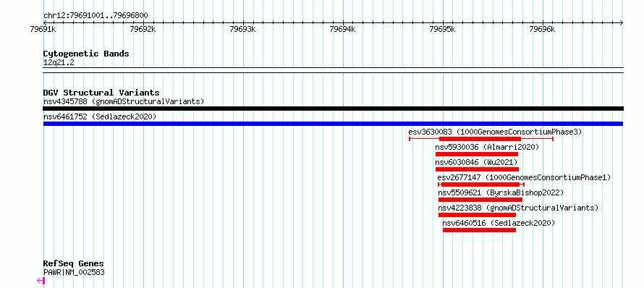The width and height of the screenshot is (644, 288).
Task: Click the 79691k ruler tick label
Action: (43, 29)
